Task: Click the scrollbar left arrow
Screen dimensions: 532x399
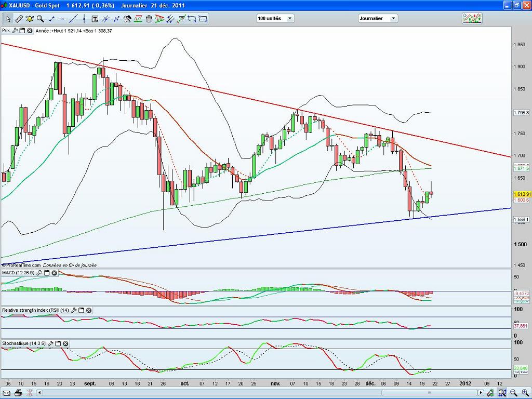Action: pos(39,393)
